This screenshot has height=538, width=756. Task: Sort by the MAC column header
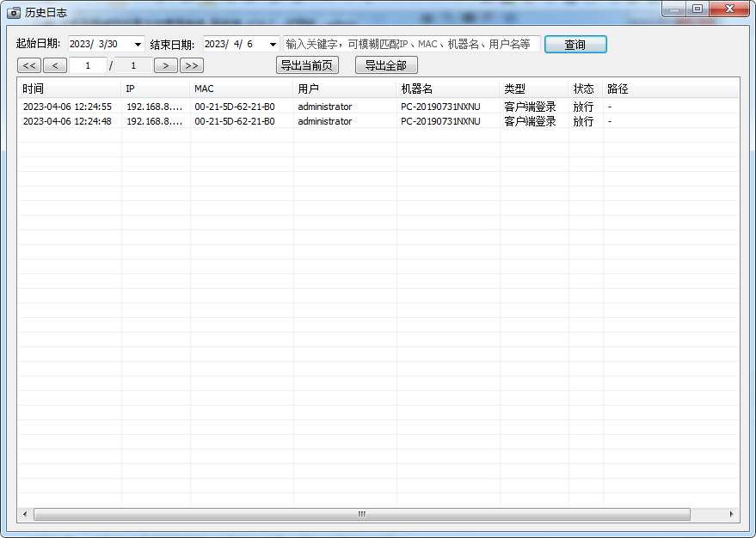pyautogui.click(x=241, y=89)
